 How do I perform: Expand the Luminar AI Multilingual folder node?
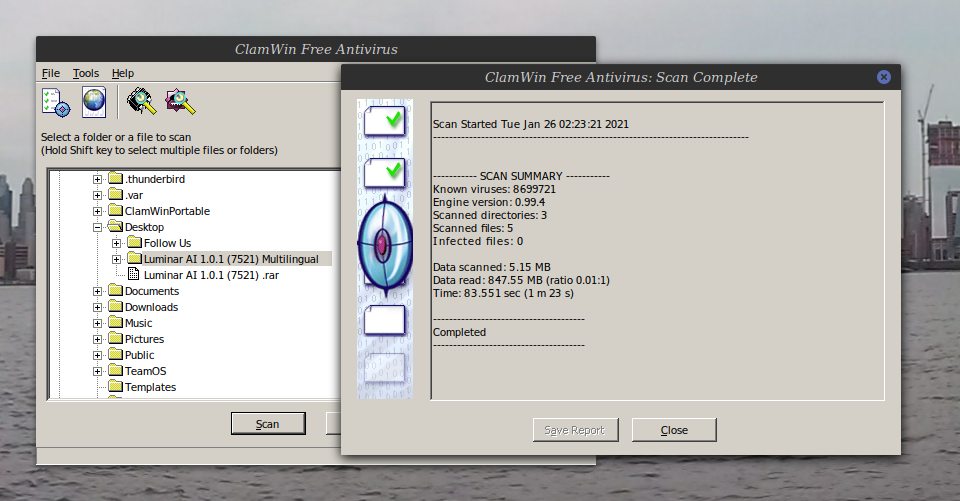[x=116, y=260]
